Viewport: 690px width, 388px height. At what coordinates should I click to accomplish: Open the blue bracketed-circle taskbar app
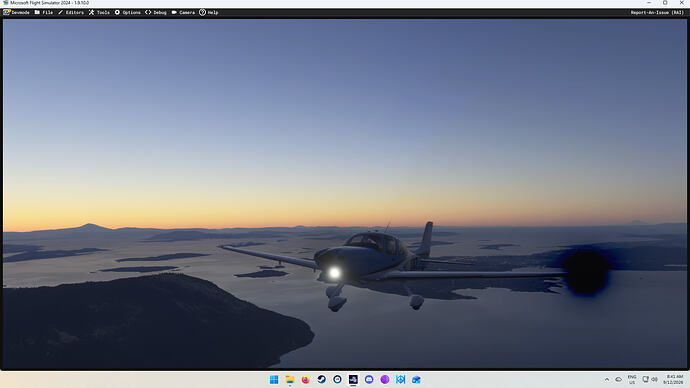coord(400,379)
